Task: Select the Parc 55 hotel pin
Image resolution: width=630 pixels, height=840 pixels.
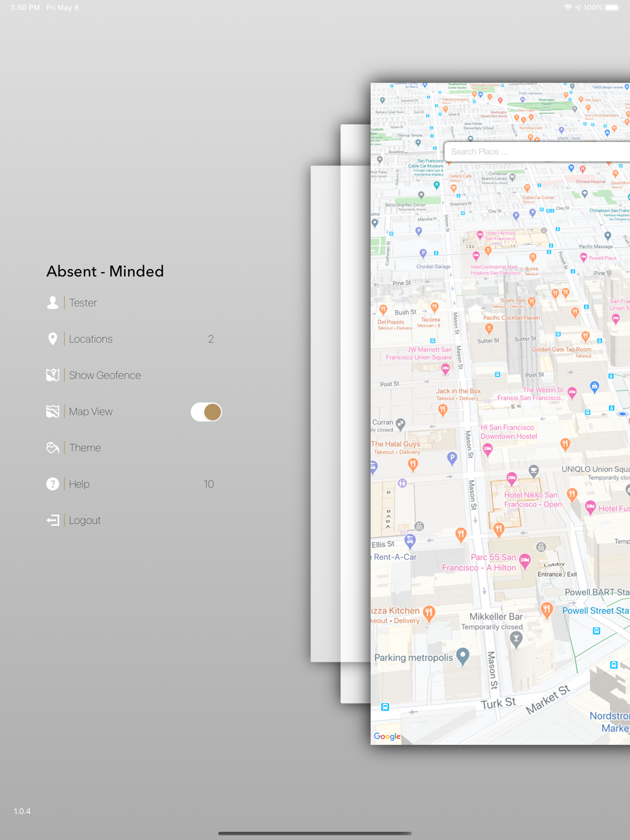Action: [525, 560]
